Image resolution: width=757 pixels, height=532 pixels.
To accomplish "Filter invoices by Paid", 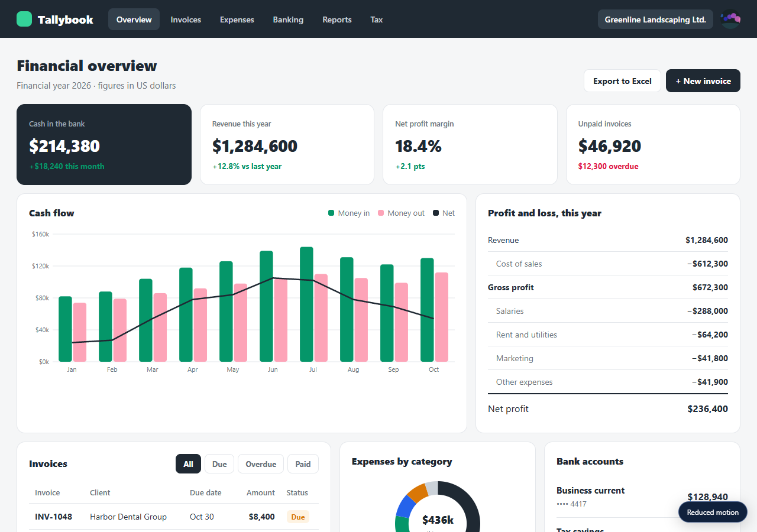I will (x=303, y=464).
